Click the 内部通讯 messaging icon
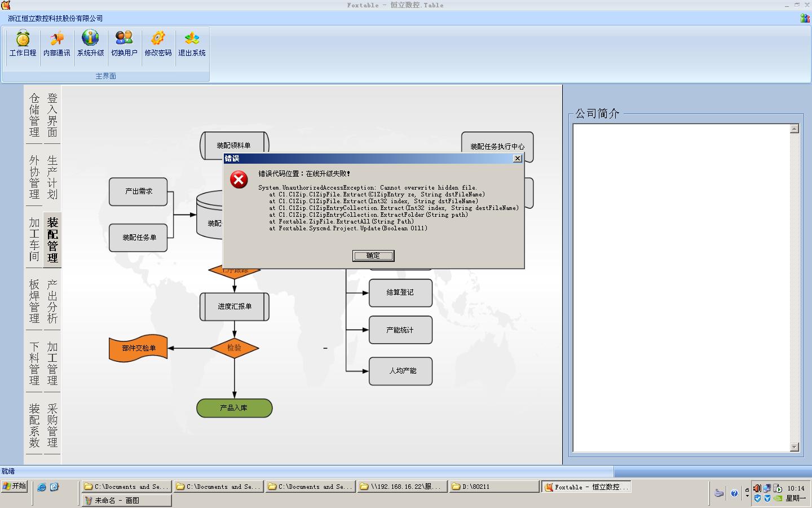The image size is (812, 508). (56, 44)
